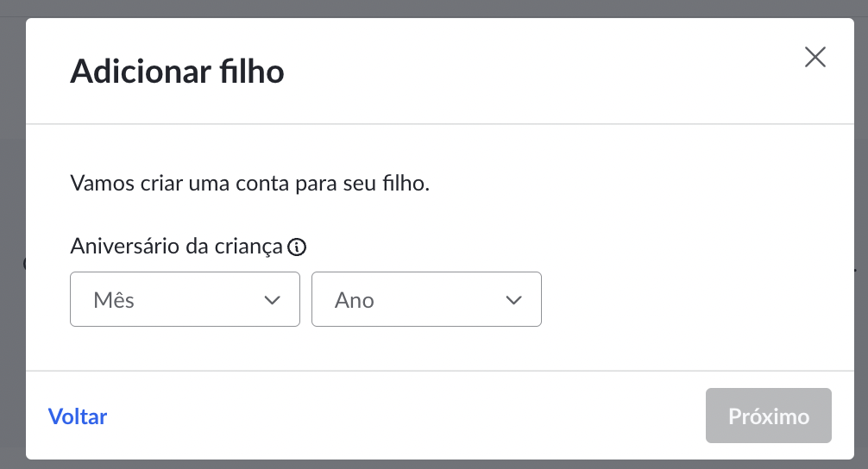
Task: Expand the year selector's down arrow
Action: pos(513,300)
